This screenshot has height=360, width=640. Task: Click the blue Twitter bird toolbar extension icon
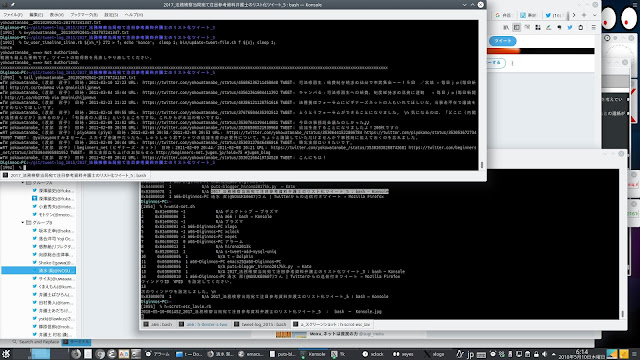pyautogui.click(x=570, y=27)
